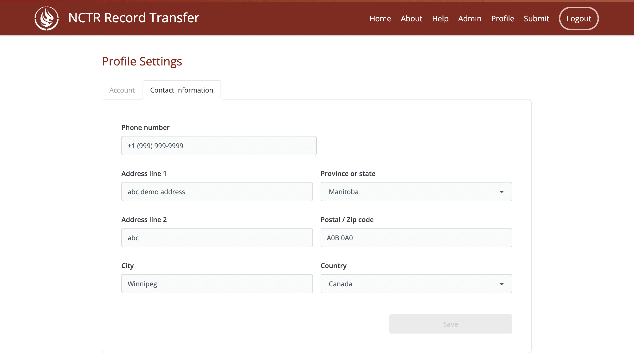Image resolution: width=634 pixels, height=364 pixels.
Task: Switch to the Account tab
Action: [x=122, y=90]
